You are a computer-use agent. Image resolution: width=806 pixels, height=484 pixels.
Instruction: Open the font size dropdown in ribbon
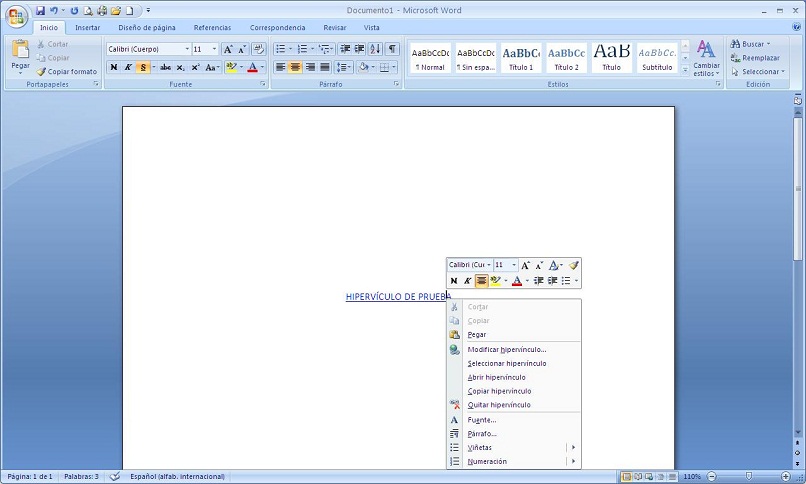[214, 49]
